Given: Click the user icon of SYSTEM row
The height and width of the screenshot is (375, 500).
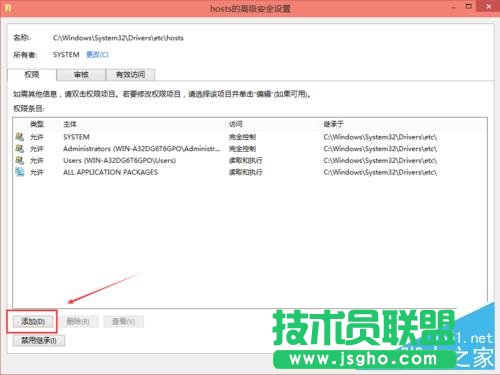Looking at the screenshot, I should 20,136.
